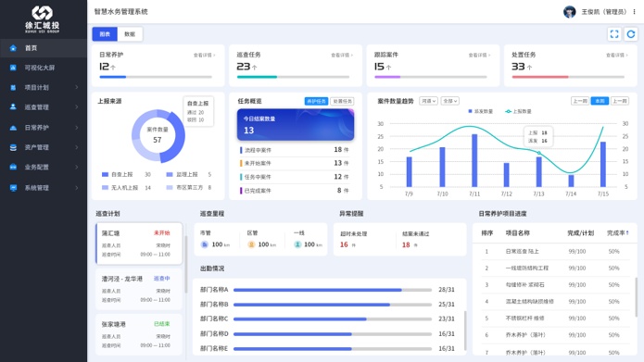644x362 pixels.
Task: View details link on 日常养护 card
Action: (204, 55)
